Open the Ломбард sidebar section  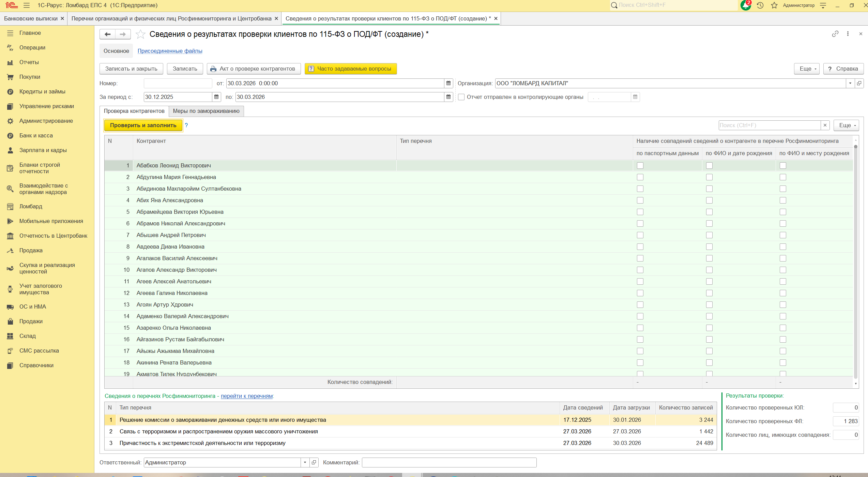click(x=31, y=206)
